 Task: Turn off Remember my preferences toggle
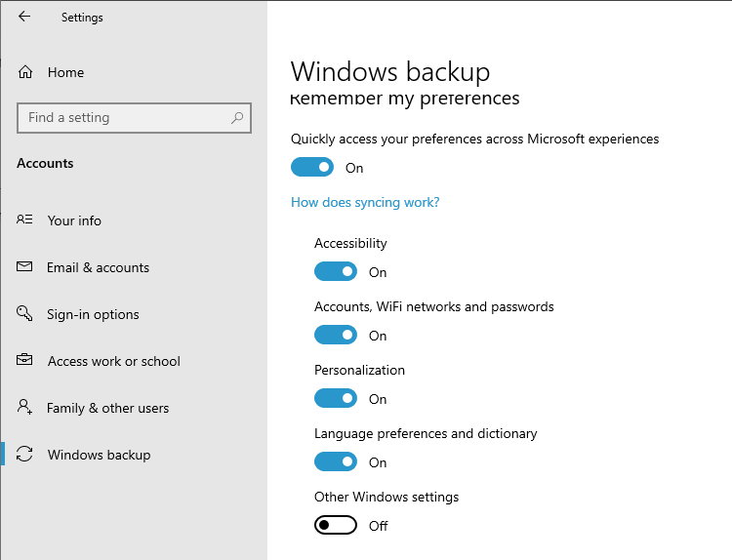point(312,167)
